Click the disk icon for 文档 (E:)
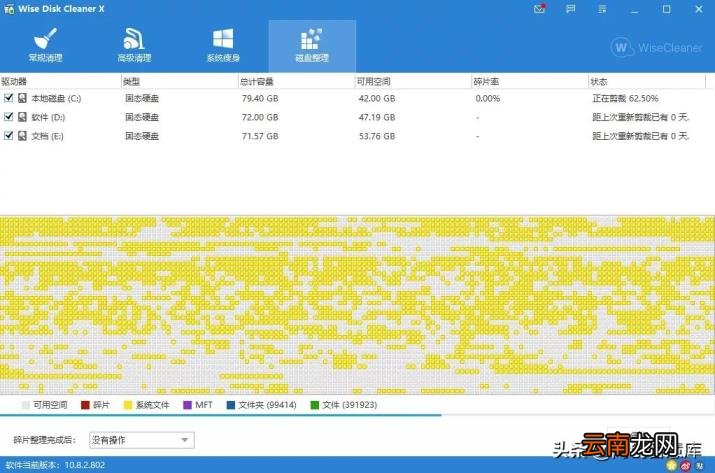The height and width of the screenshot is (473, 715). point(22,135)
